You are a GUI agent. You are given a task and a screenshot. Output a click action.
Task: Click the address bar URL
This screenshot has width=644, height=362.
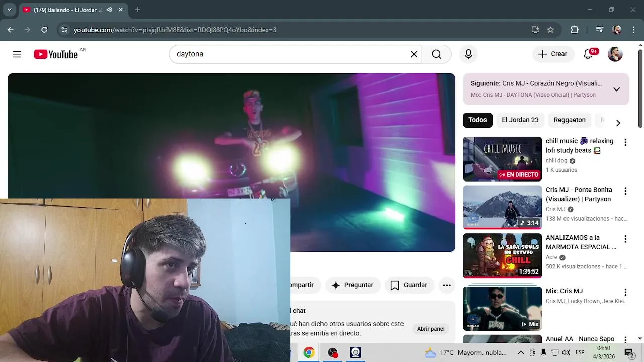[x=175, y=30]
